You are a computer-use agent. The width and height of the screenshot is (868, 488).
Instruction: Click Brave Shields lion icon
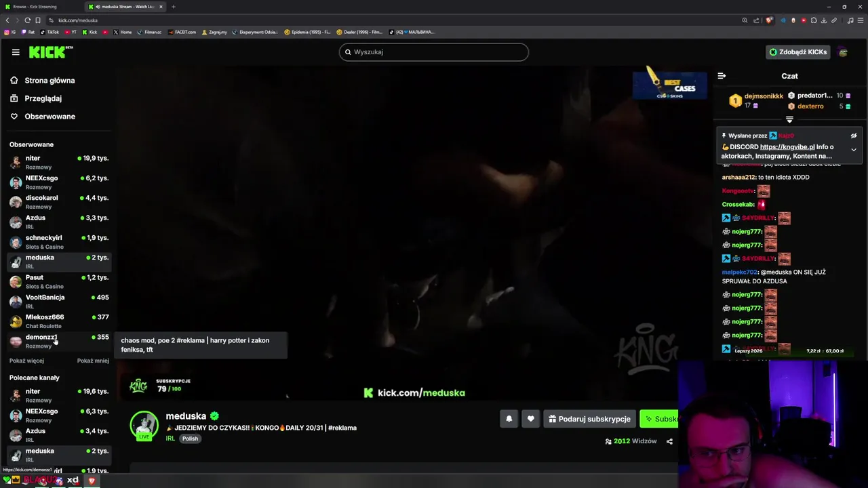[x=769, y=20]
